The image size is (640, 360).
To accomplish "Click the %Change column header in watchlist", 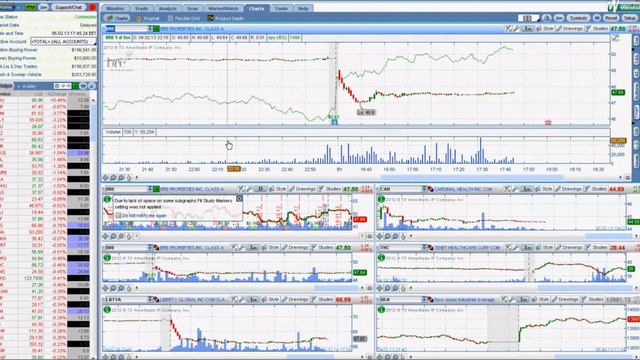I will [57, 94].
